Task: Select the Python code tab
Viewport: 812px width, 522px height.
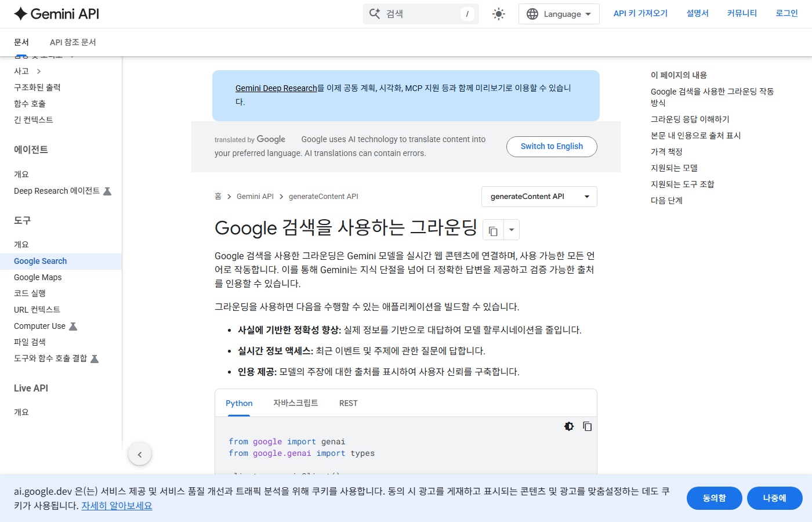Action: click(239, 403)
